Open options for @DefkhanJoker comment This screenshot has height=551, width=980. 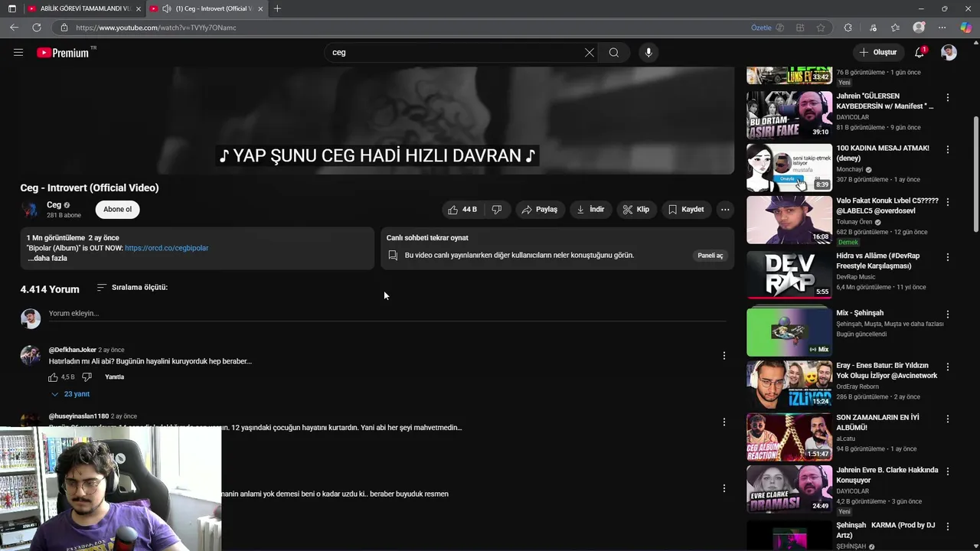[724, 355]
